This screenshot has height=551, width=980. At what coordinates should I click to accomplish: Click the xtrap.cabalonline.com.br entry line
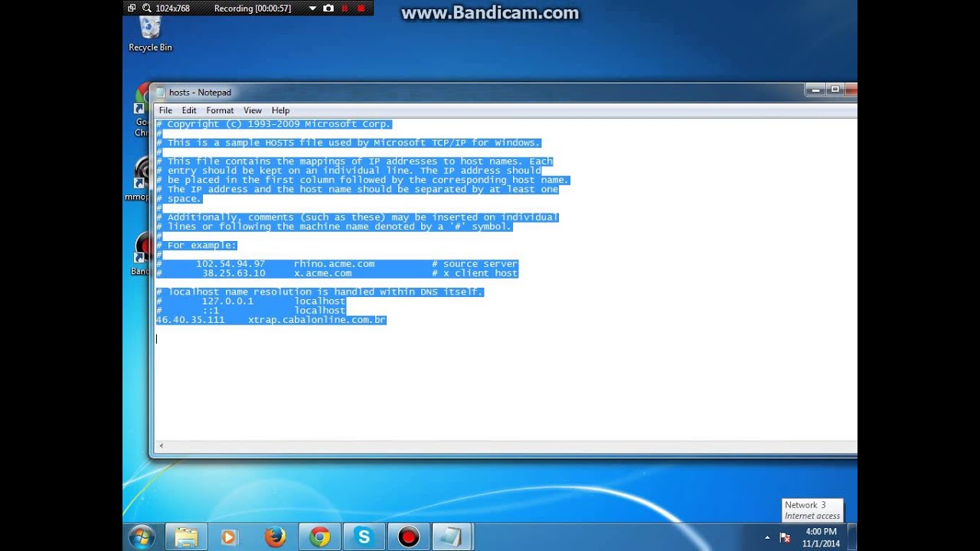point(271,320)
